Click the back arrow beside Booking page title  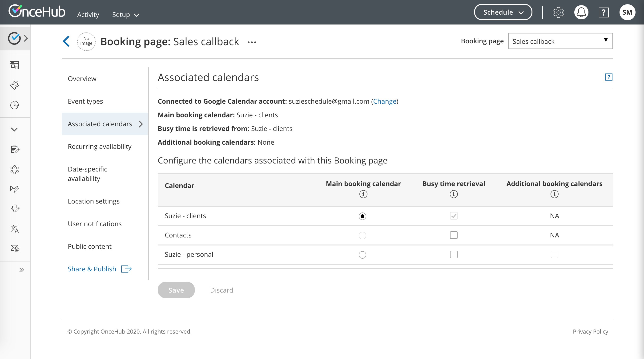[x=66, y=41]
